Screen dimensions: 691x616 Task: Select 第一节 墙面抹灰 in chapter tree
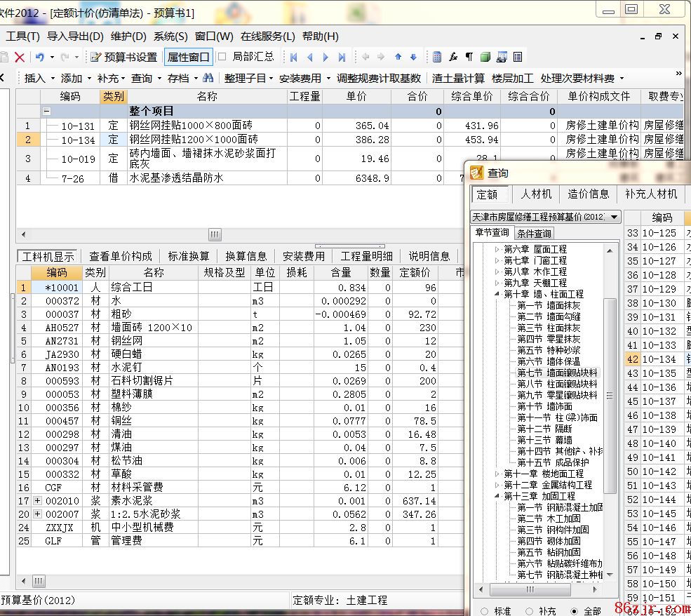[x=549, y=305]
